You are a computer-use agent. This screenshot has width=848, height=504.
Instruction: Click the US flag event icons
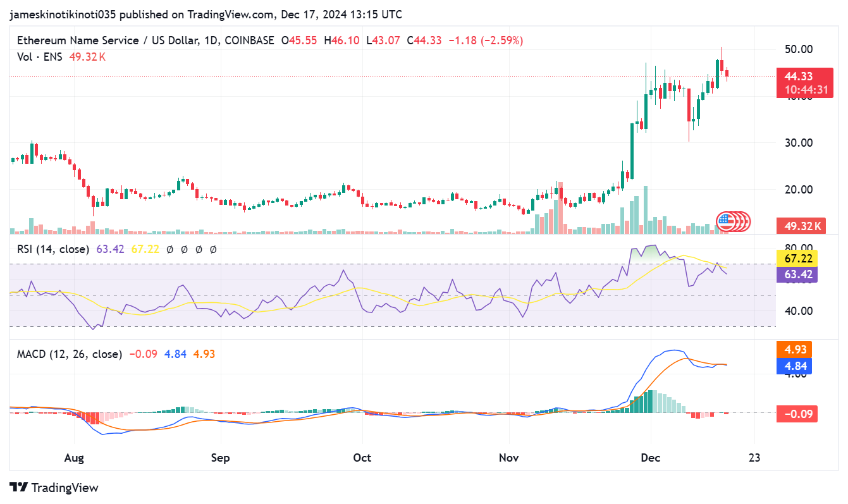pos(733,221)
